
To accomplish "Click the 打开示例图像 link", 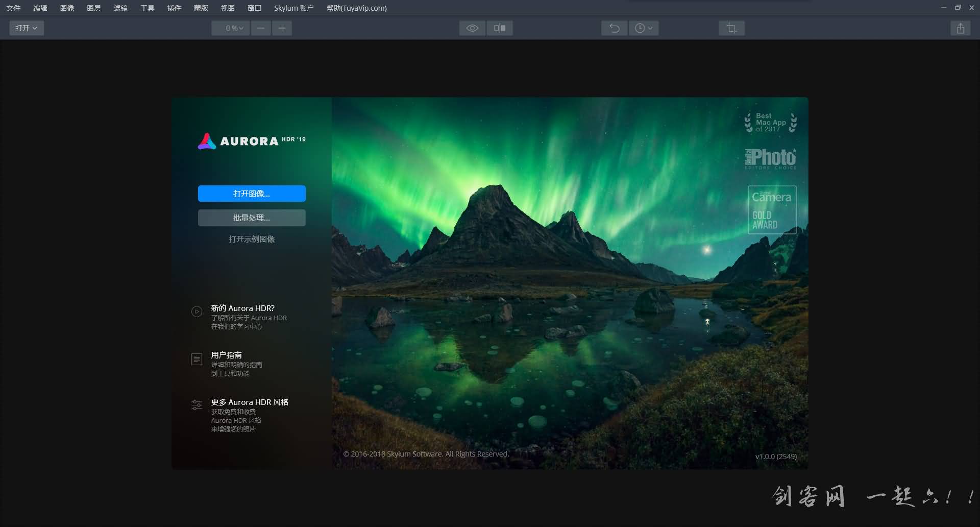I will coord(252,239).
